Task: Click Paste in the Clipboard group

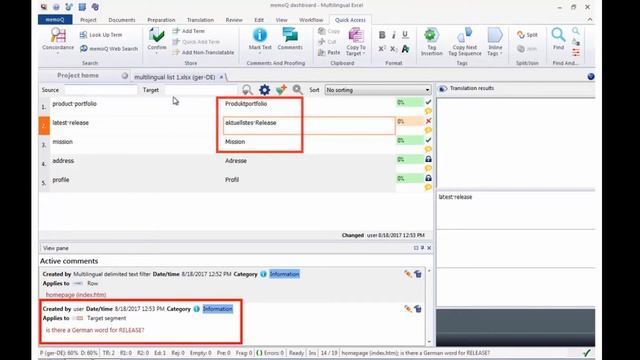Action: click(x=329, y=52)
